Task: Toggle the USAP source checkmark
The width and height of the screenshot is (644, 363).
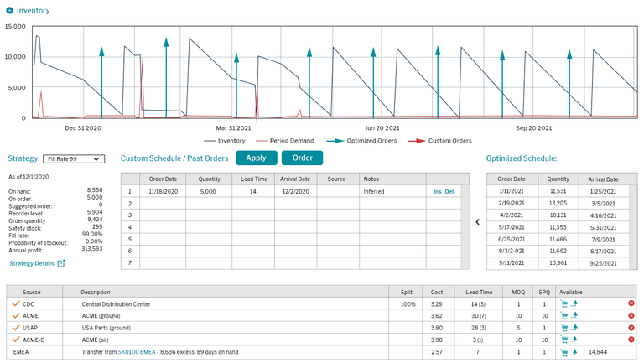Action: click(x=15, y=328)
